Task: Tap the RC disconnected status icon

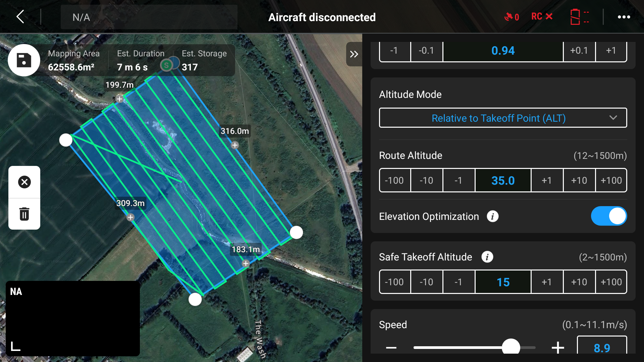Action: [542, 16]
